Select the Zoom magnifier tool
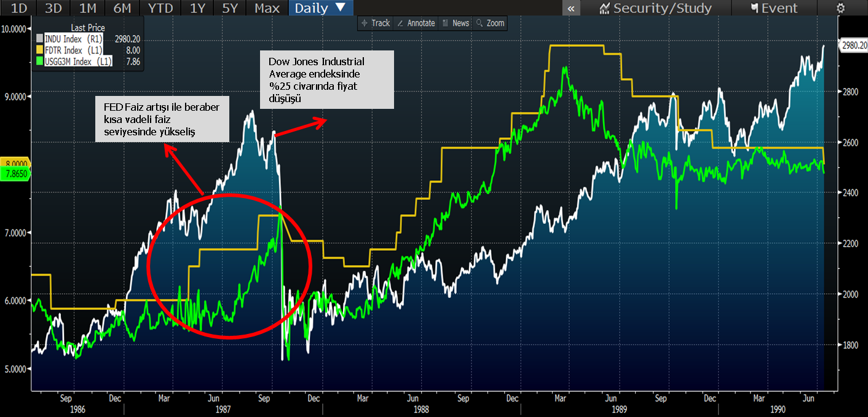868x417 pixels. (x=490, y=23)
